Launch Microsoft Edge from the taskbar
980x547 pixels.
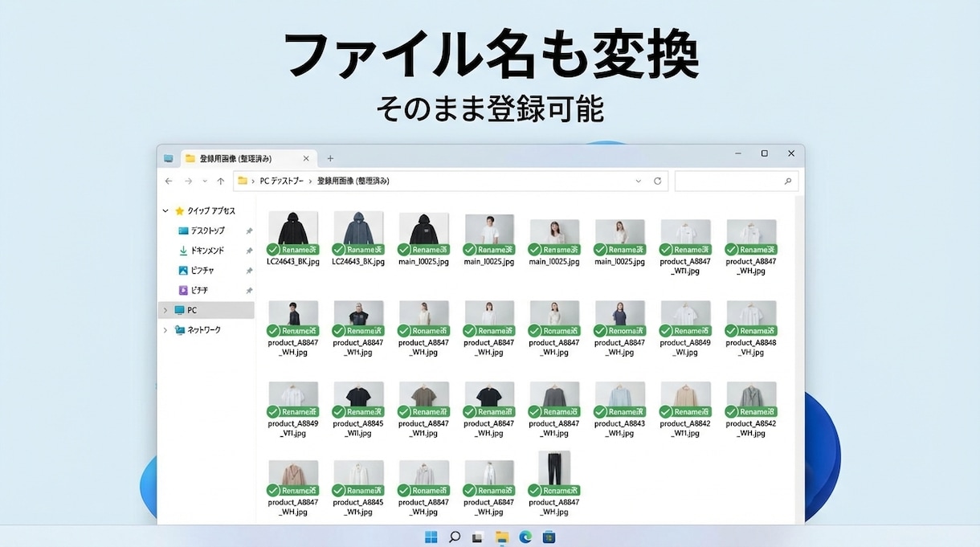pos(525,537)
